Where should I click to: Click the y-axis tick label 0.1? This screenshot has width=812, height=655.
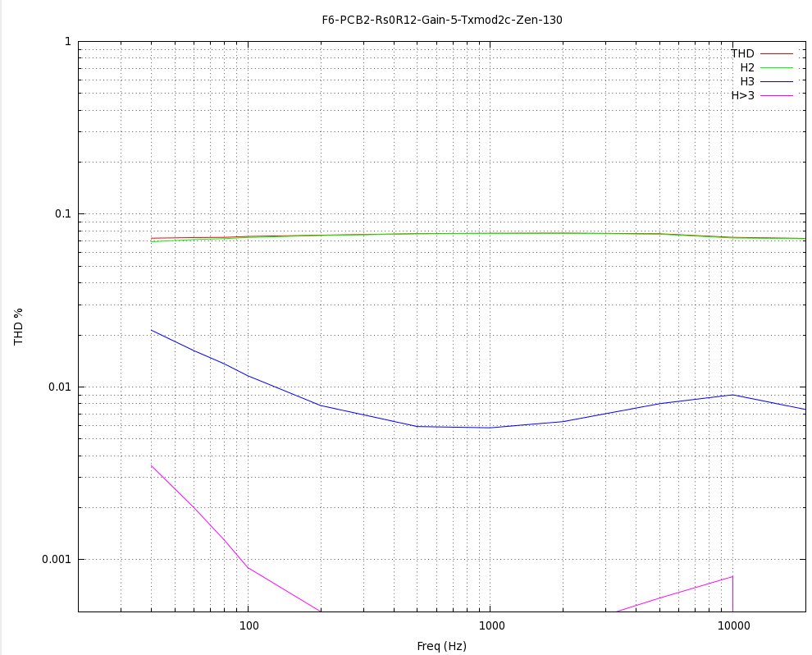pyautogui.click(x=63, y=213)
